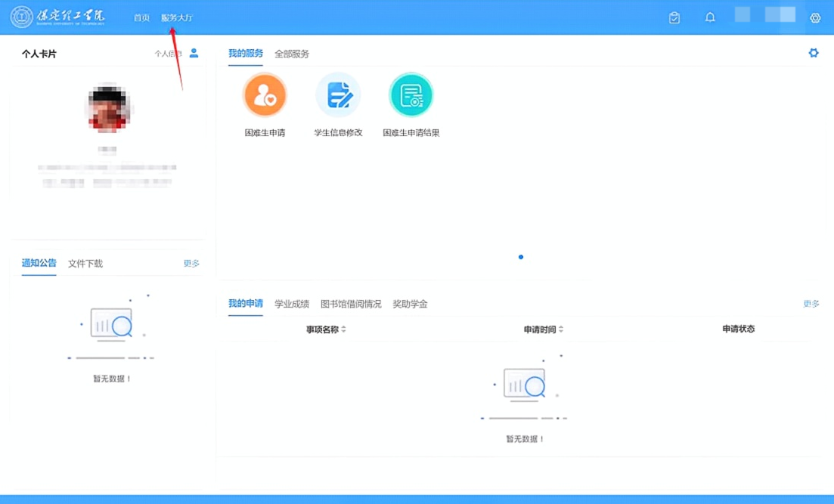Click the clipboard task icon in header
The width and height of the screenshot is (834, 504).
674,17
